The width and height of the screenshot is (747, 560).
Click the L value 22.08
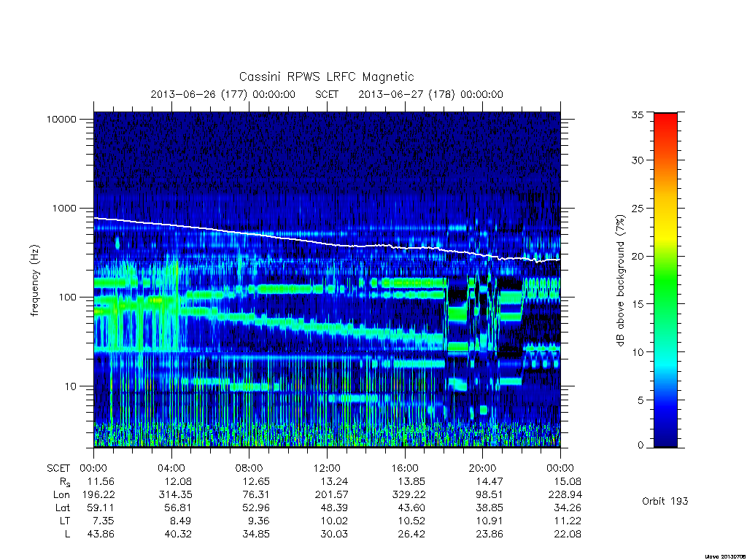(568, 534)
